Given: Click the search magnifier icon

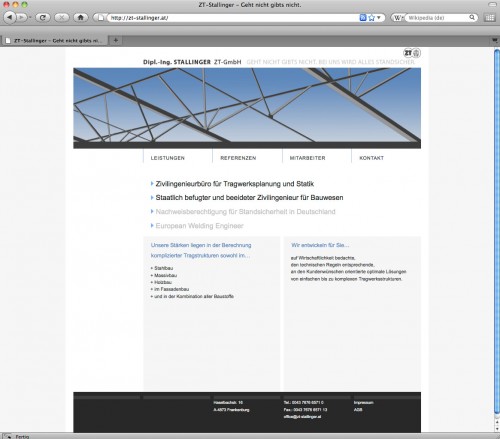Looking at the screenshot, I should click(x=472, y=17).
